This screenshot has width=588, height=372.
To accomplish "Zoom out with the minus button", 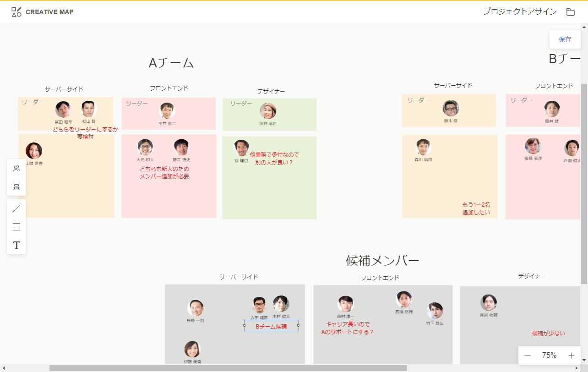I will point(528,356).
